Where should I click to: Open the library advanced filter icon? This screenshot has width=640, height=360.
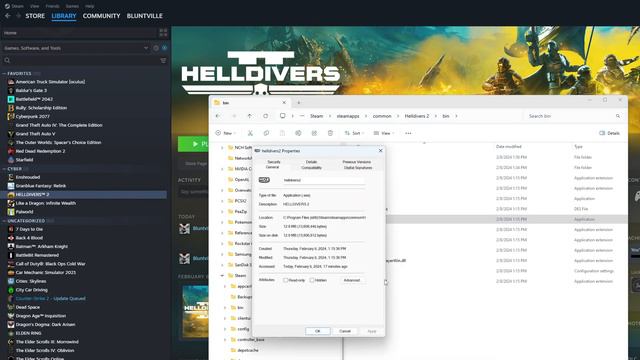click(x=163, y=60)
